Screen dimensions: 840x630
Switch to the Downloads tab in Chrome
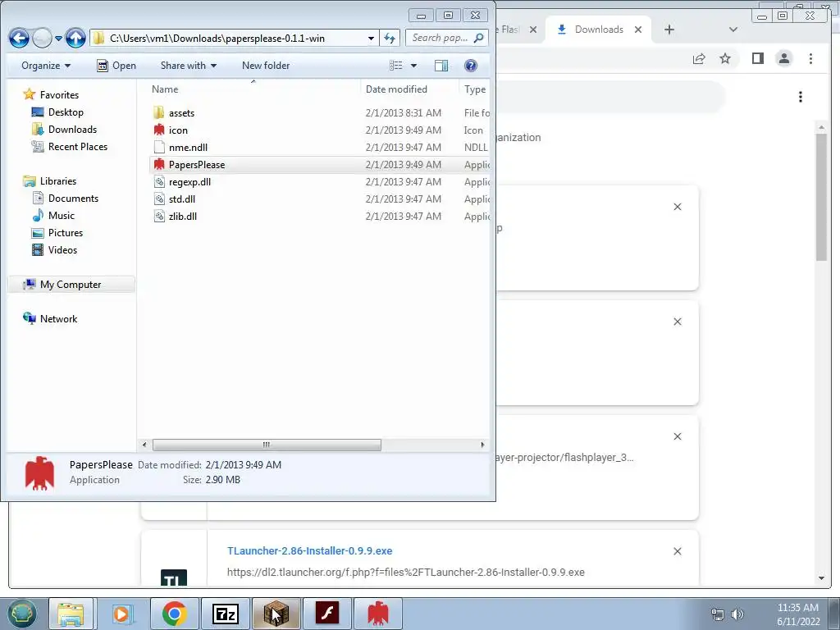[599, 30]
